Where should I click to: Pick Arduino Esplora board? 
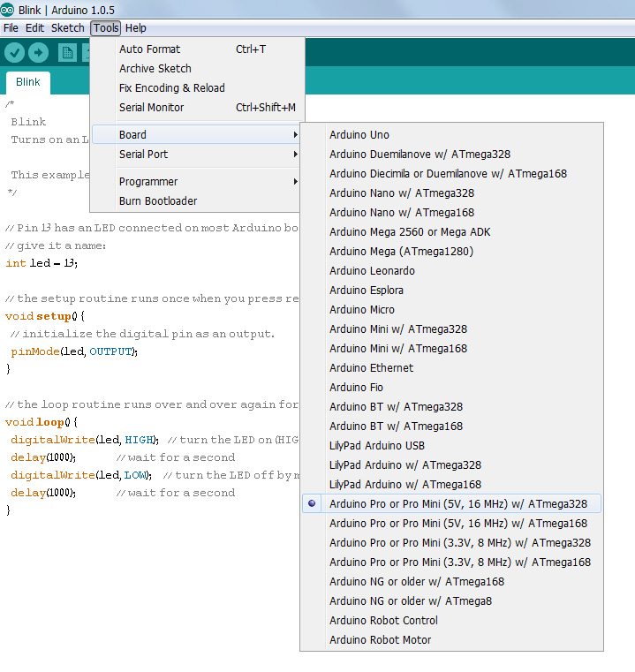(x=451, y=291)
